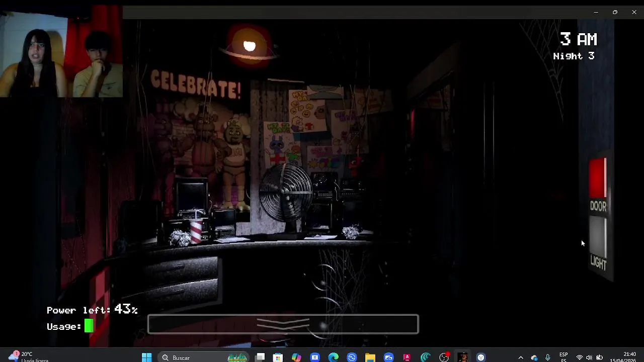Open battery status tray icon
Viewport: 644px width, 362px height.
[x=599, y=357]
